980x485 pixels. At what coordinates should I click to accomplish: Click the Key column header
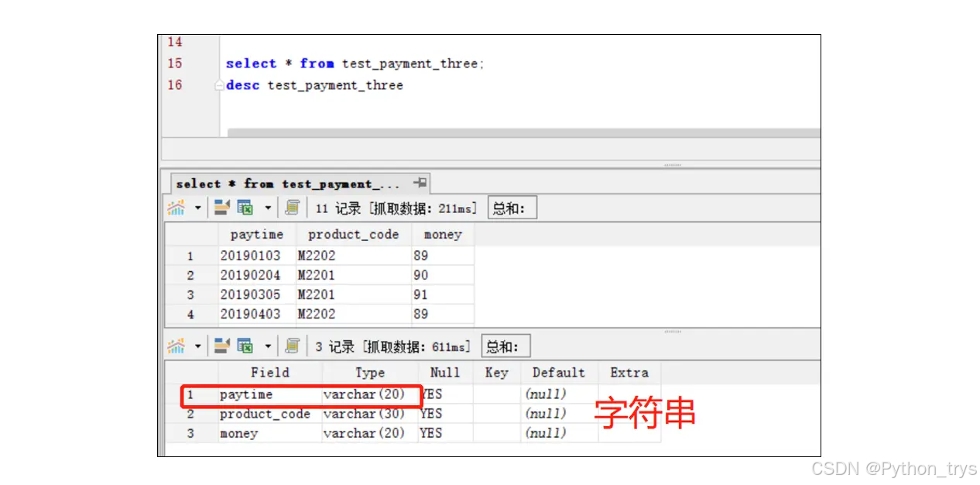(497, 373)
